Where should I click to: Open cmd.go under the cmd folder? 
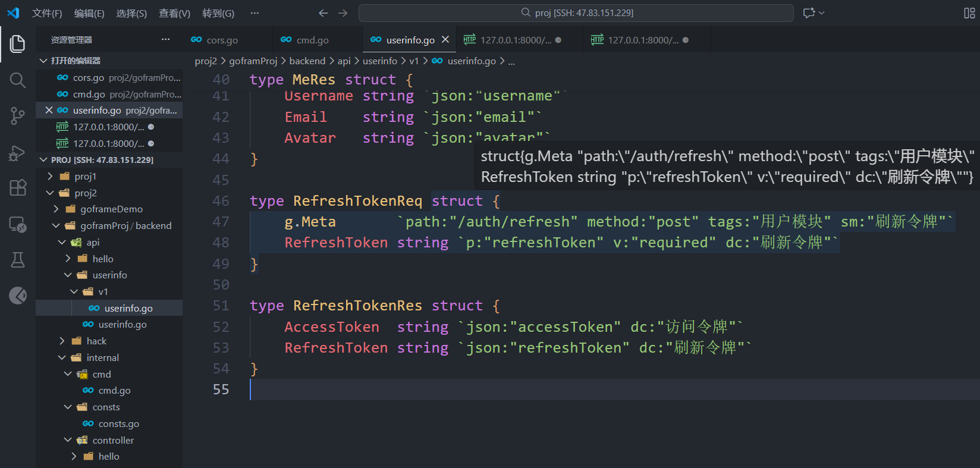click(109, 390)
